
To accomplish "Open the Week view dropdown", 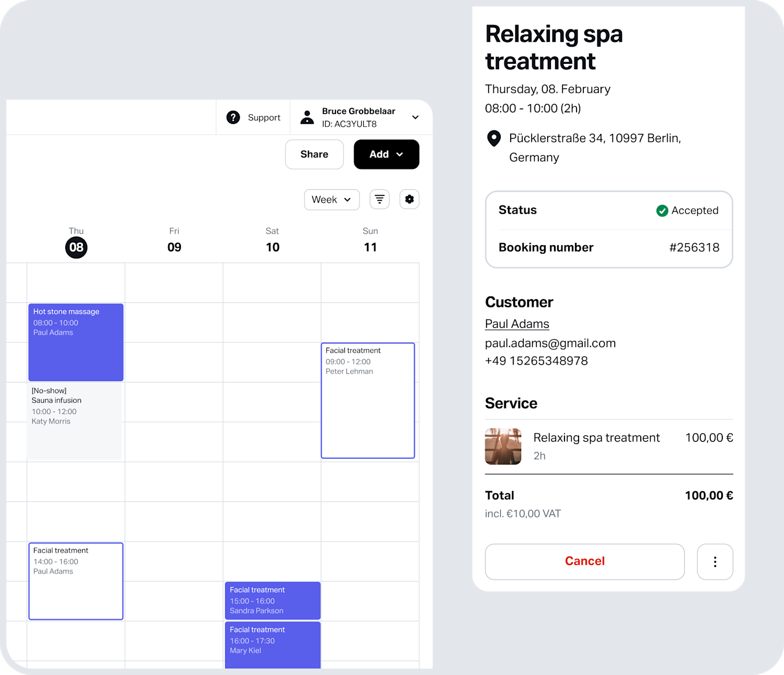I will [x=331, y=199].
